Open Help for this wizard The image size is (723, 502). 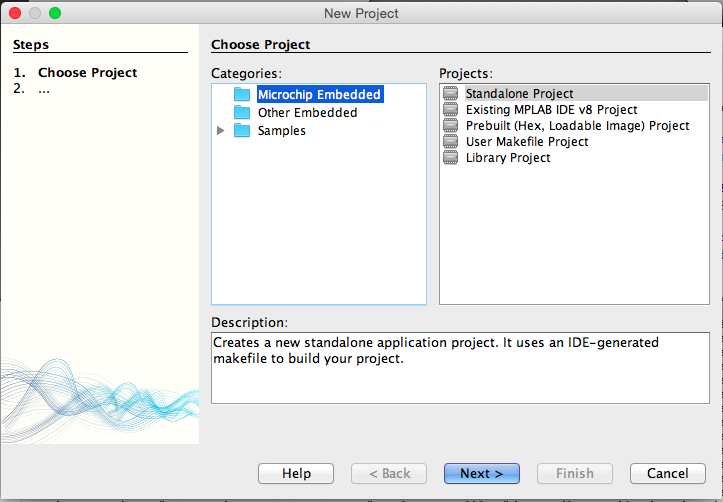(x=296, y=473)
